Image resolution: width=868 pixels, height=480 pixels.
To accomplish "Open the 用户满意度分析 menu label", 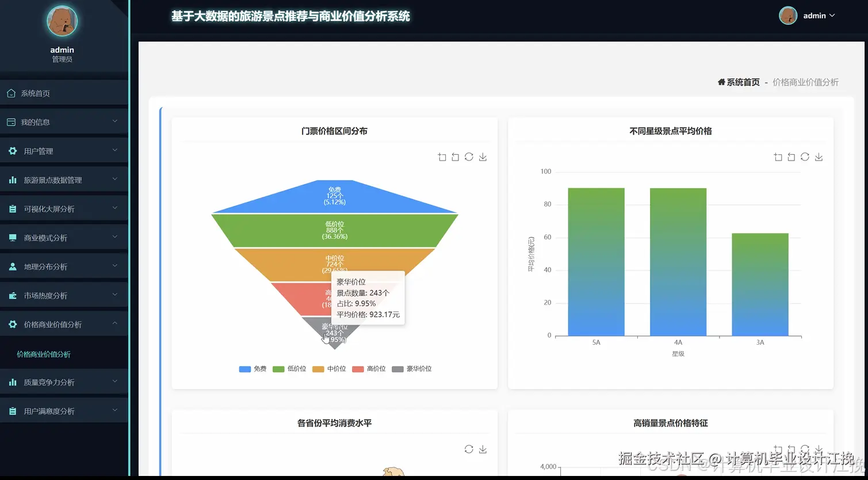I will (x=49, y=411).
